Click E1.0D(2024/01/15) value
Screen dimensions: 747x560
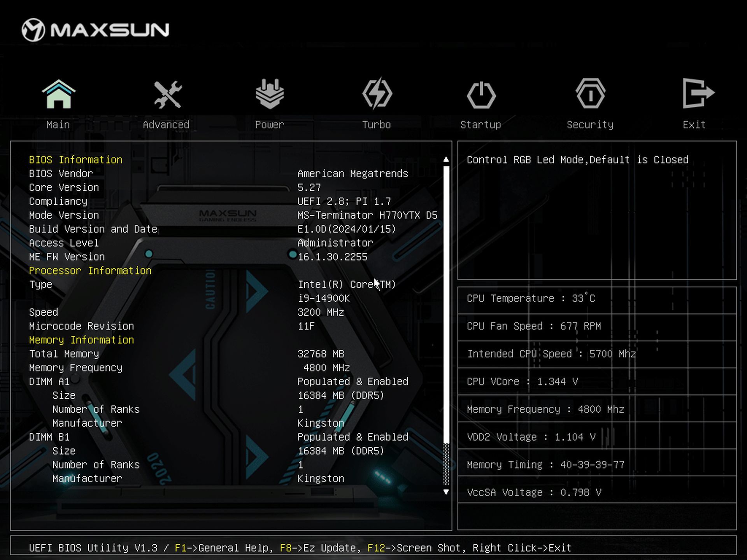click(347, 229)
